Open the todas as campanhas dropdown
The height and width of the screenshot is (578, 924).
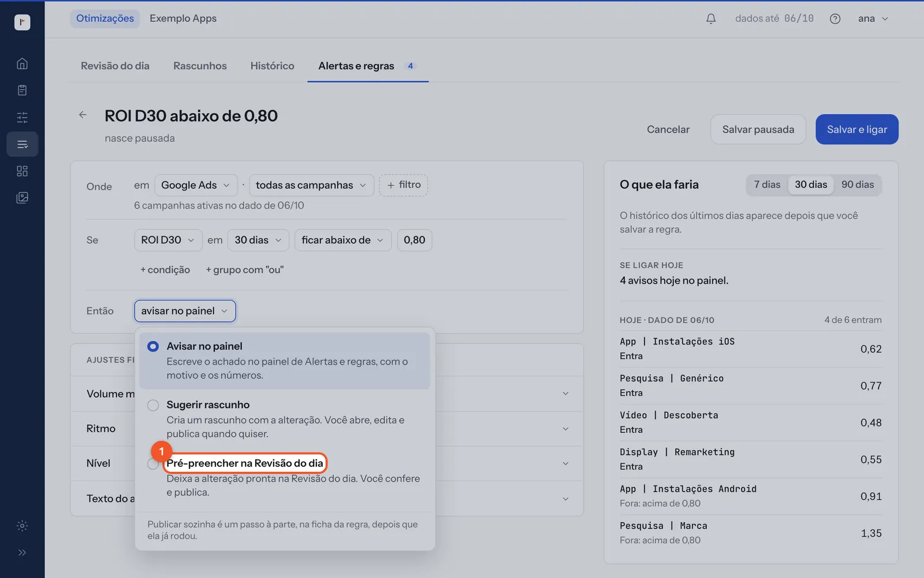(x=311, y=185)
